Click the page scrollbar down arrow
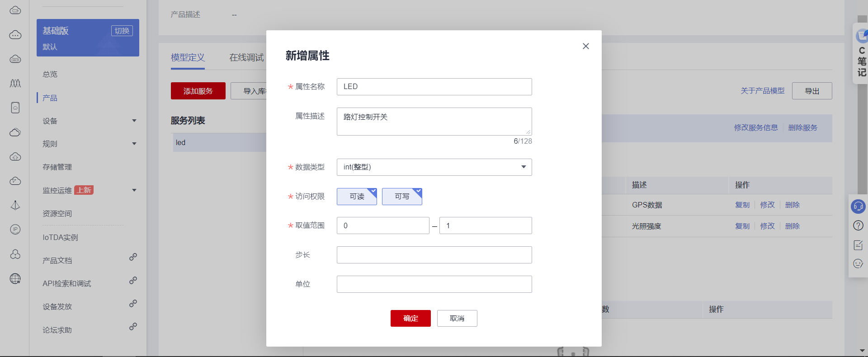The image size is (868, 357). pos(862,351)
